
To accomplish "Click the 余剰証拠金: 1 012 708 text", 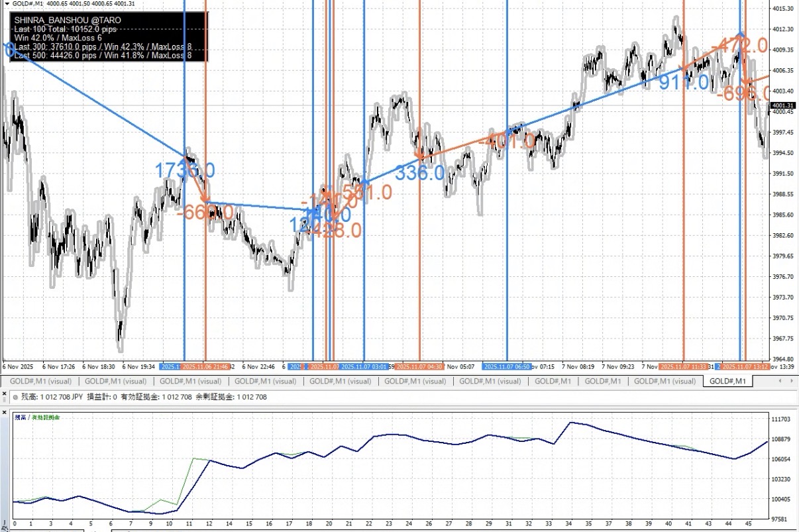I will (231, 398).
